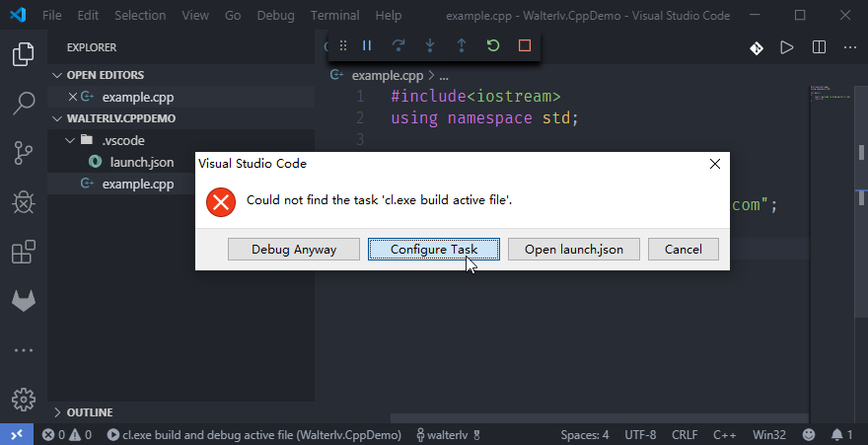Change indentation via Spaces: 4

(x=585, y=435)
